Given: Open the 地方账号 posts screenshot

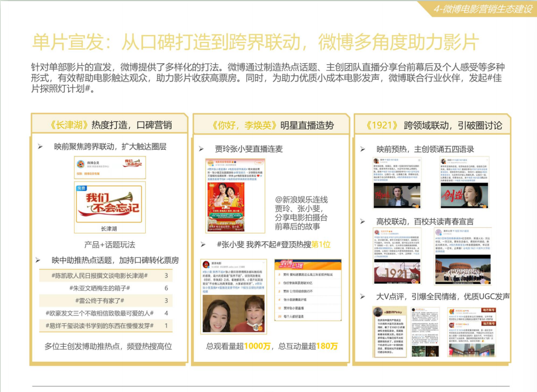Looking at the screenshot, I should point(472,332).
